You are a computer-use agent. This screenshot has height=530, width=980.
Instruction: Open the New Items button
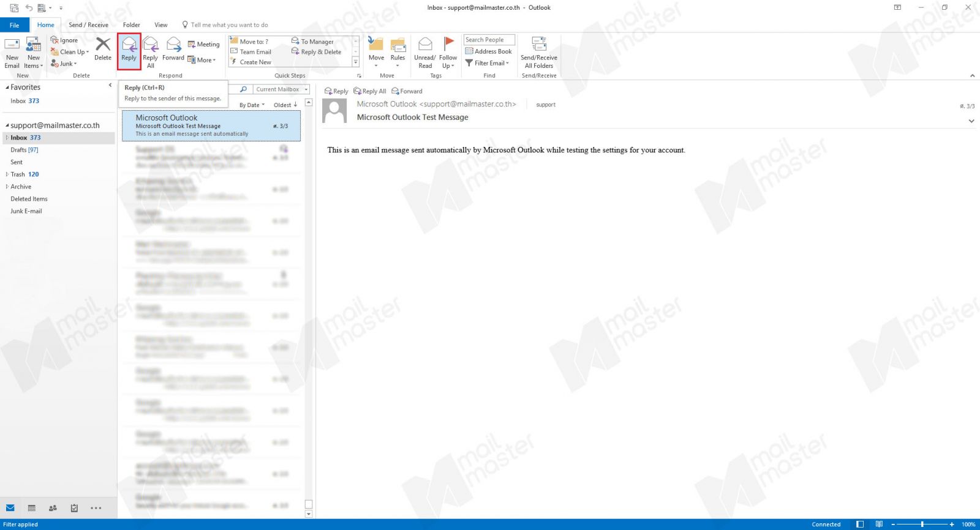click(x=34, y=53)
